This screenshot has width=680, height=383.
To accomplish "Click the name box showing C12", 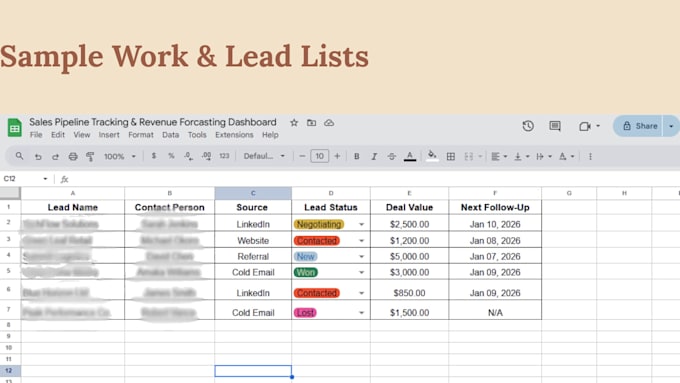I will [25, 179].
